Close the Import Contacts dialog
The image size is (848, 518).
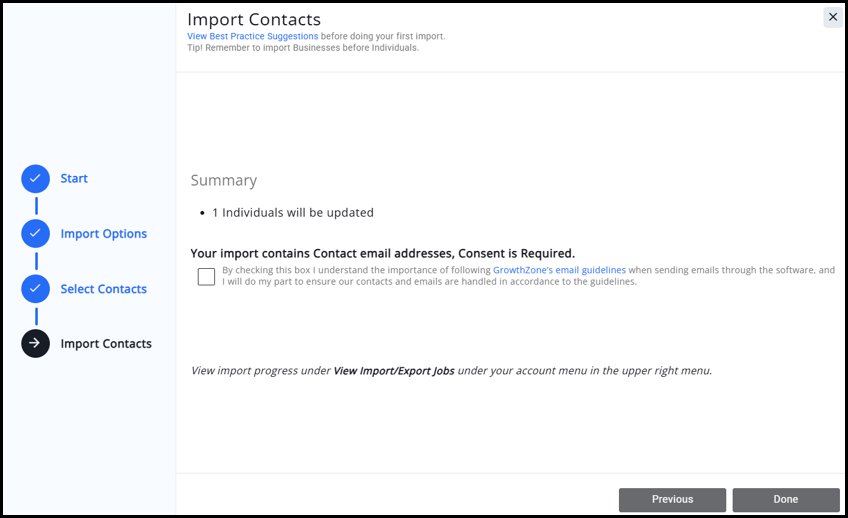[832, 17]
